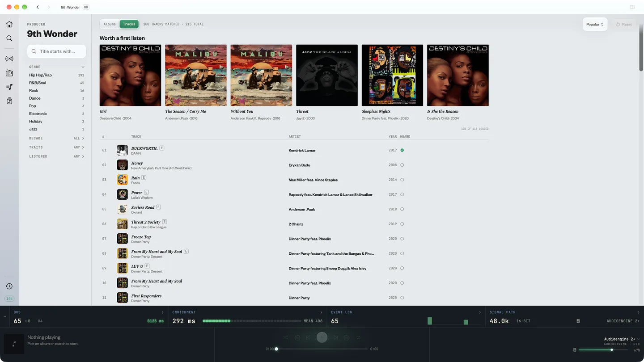Mark Honey as heard
The image size is (644, 362).
click(x=402, y=165)
